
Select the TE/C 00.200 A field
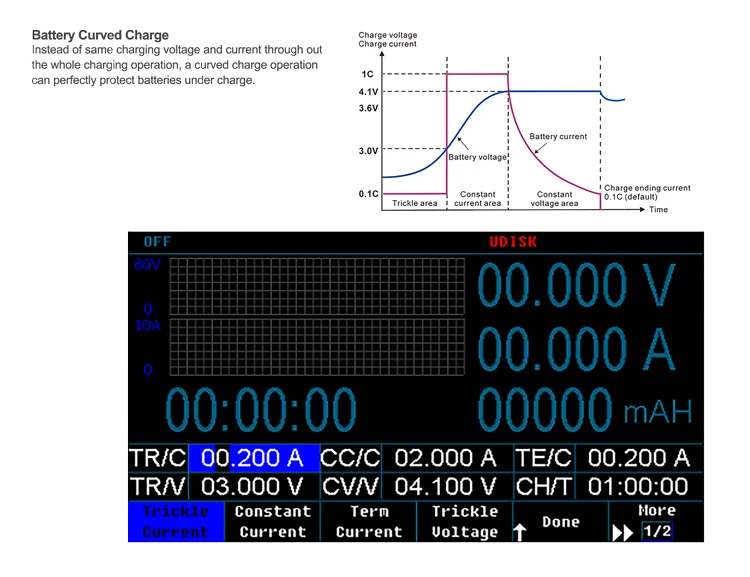(x=638, y=458)
